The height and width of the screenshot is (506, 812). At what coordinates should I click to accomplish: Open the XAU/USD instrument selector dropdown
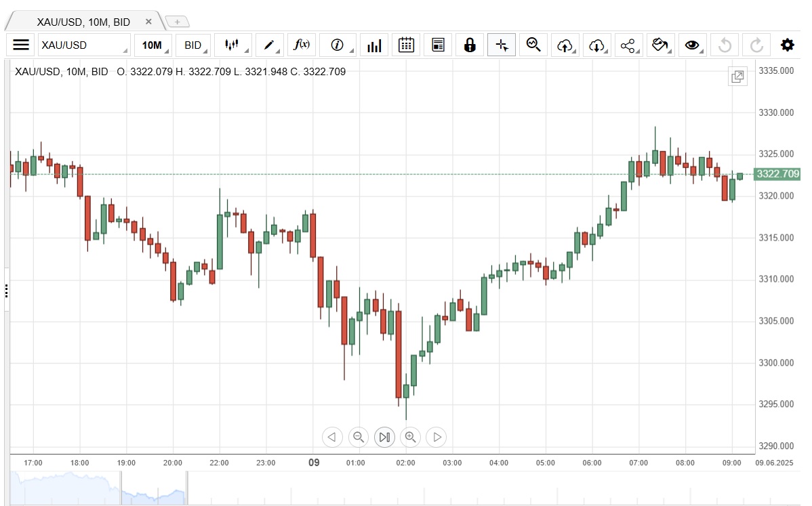coord(83,45)
